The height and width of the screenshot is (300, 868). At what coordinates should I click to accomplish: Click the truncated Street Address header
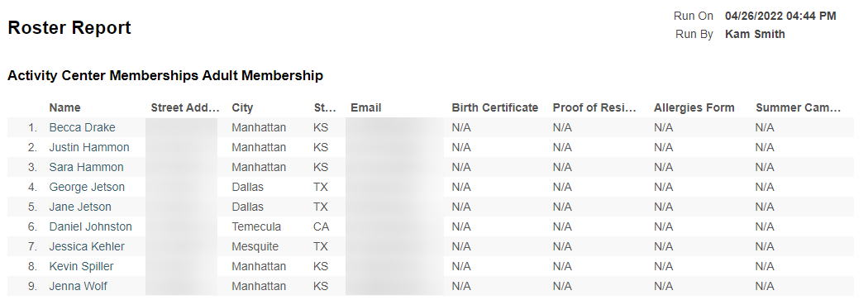[x=185, y=107]
